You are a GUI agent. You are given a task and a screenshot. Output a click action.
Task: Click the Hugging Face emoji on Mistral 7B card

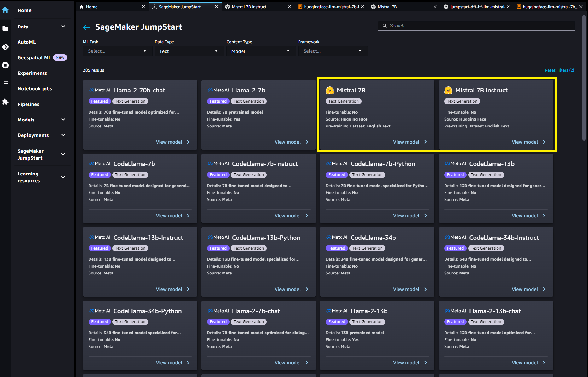tap(329, 91)
